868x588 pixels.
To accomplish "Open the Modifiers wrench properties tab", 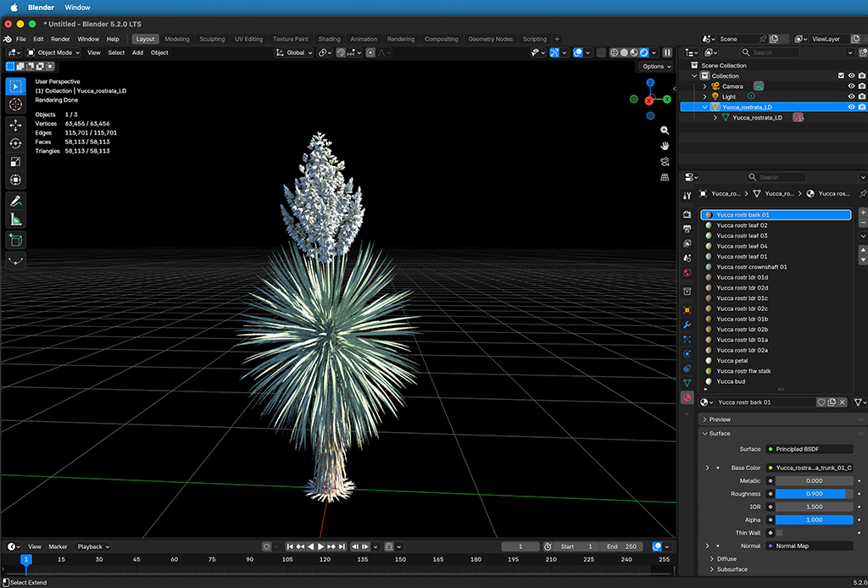I will coord(687,325).
